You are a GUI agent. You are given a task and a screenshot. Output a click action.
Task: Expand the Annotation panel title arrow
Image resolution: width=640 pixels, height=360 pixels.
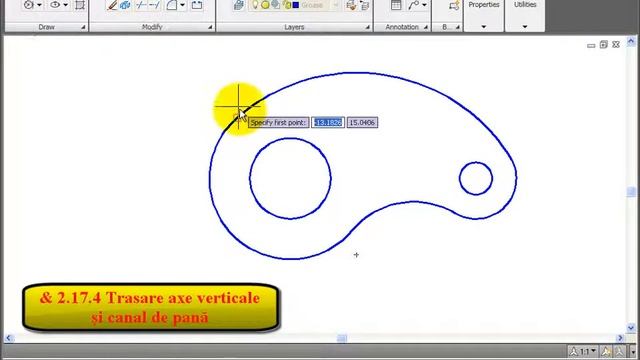pos(426,27)
